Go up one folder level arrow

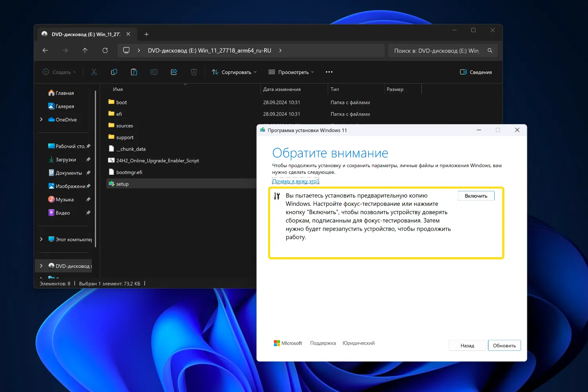tap(85, 51)
